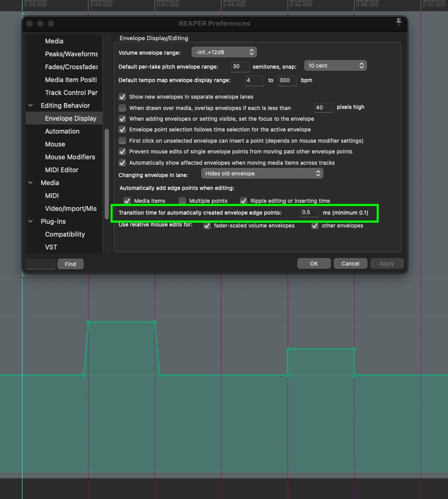Click the Find button
448x499 pixels.
click(70, 263)
